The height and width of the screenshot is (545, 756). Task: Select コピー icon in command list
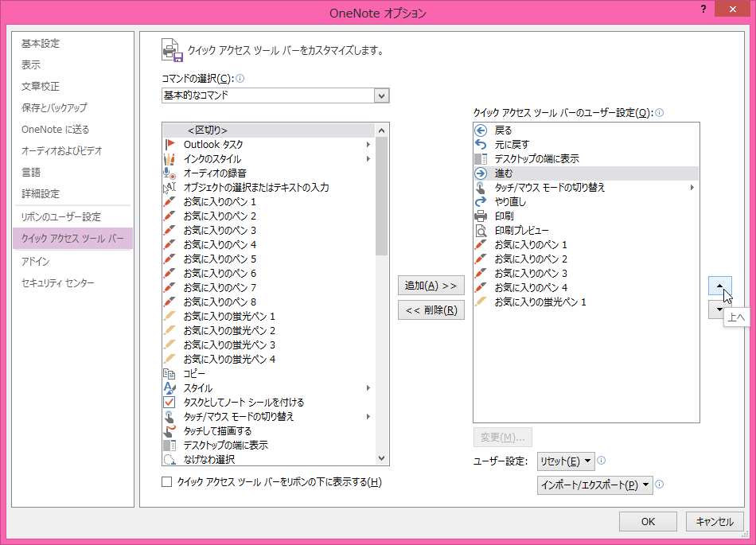coord(170,373)
